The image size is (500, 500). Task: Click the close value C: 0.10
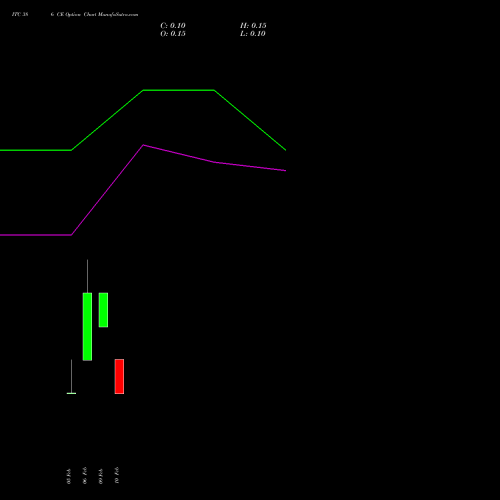click(173, 26)
